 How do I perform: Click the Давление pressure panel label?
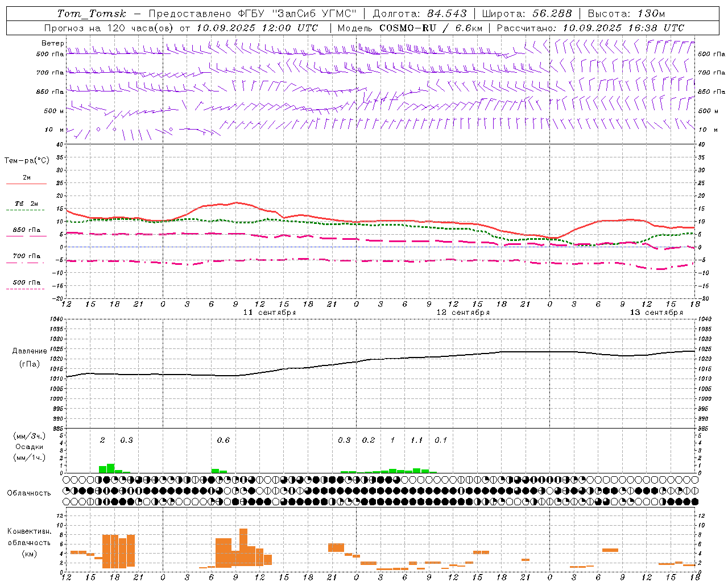tap(30, 351)
